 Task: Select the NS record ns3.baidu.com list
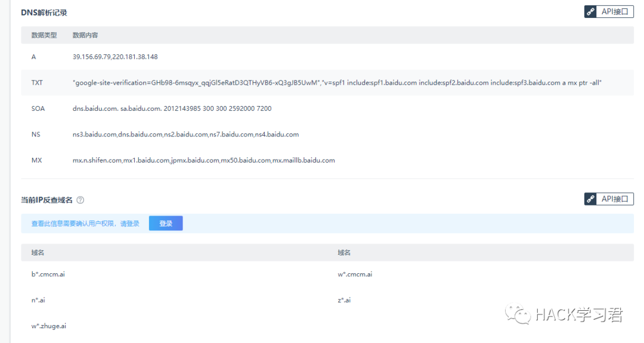click(x=185, y=134)
